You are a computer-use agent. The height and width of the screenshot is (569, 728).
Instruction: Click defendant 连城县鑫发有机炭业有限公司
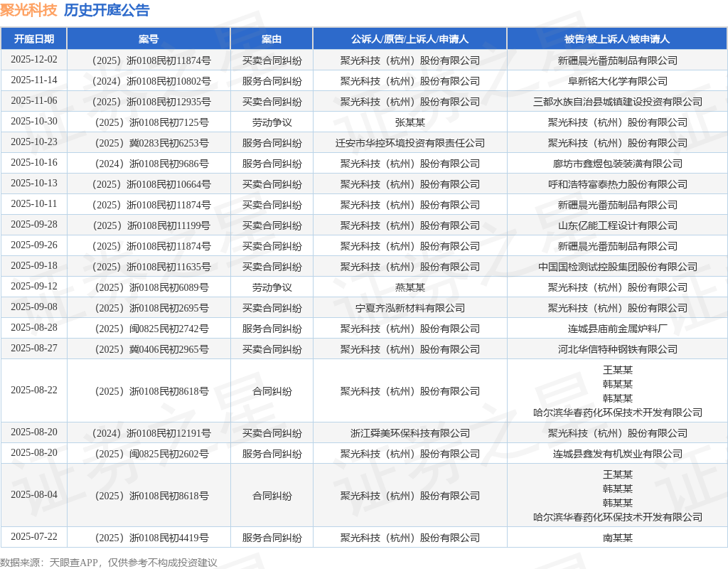click(x=618, y=454)
